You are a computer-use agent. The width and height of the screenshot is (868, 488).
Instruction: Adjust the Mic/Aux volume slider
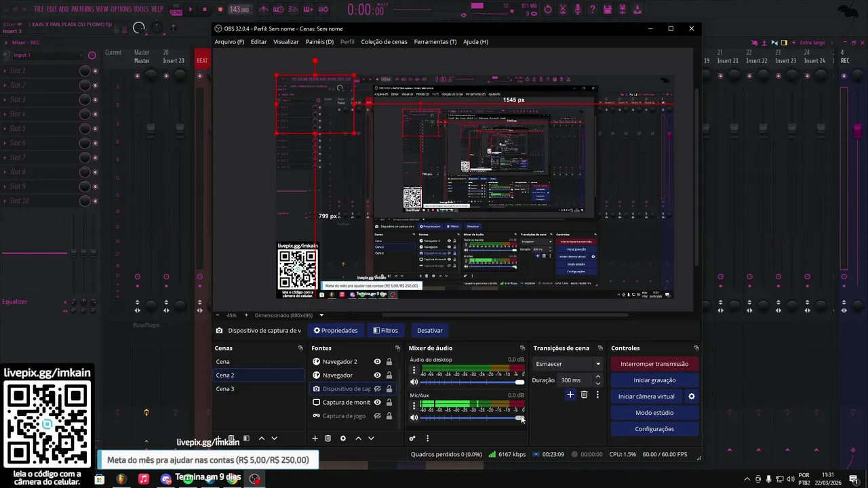coord(473,418)
